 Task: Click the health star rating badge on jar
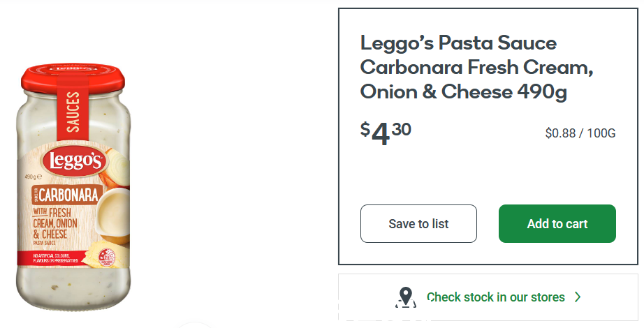(x=107, y=258)
